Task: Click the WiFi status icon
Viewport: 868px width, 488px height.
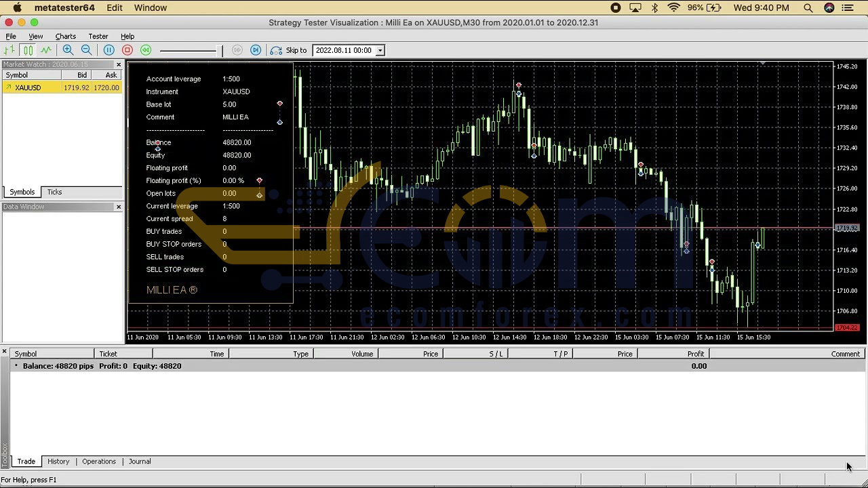Action: [x=673, y=7]
